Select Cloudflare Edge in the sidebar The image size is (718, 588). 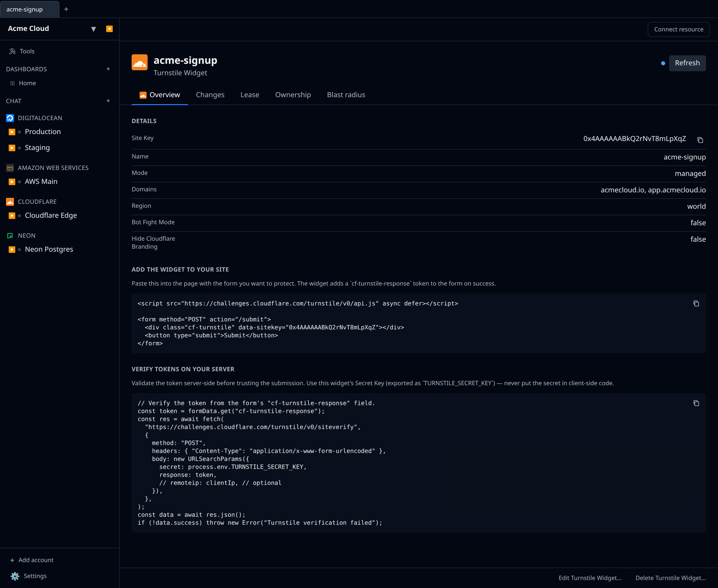(51, 216)
